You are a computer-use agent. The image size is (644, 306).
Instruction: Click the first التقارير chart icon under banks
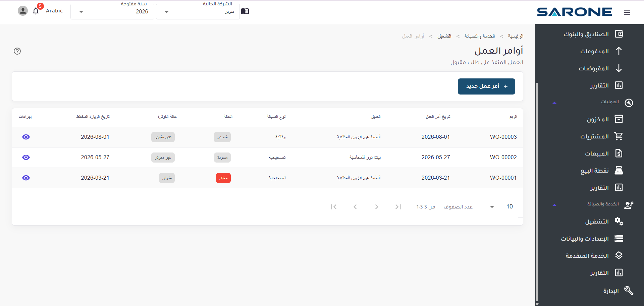(619, 85)
